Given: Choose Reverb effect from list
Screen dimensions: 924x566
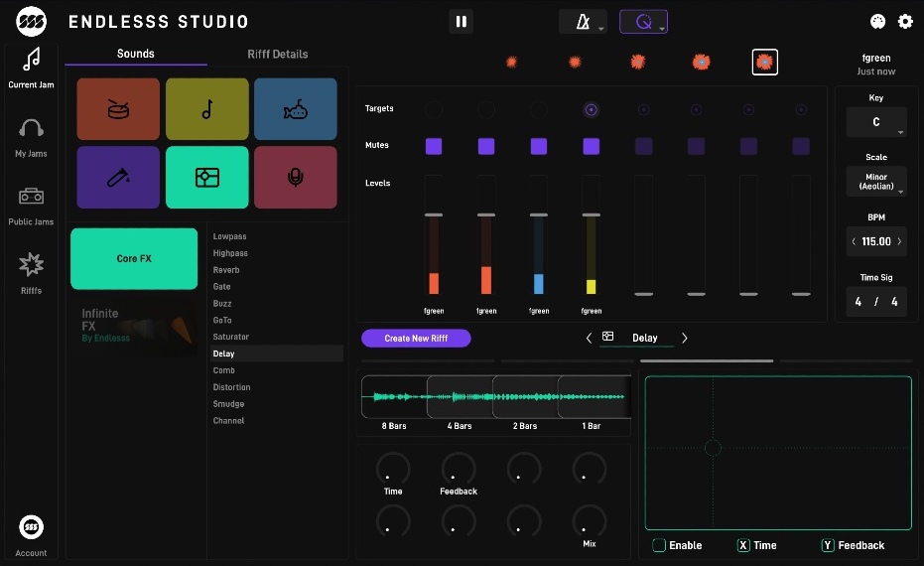Looking at the screenshot, I should (226, 270).
